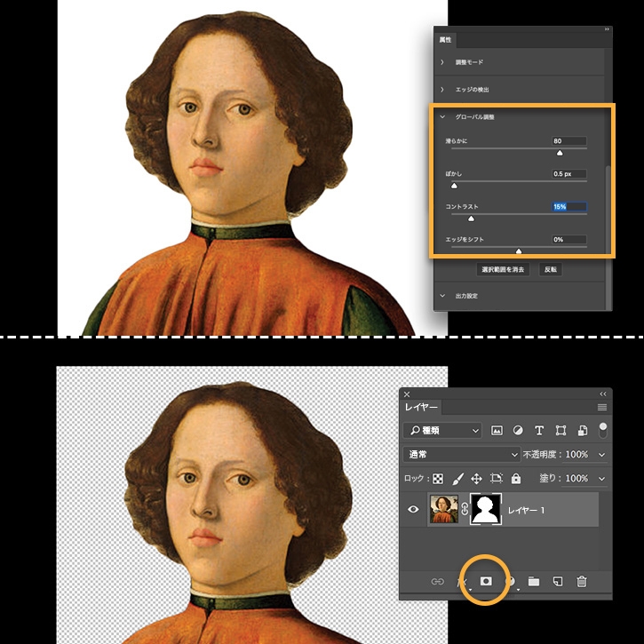Click the コントラスト value field showing 15%
Image resolution: width=644 pixels, height=644 pixels.
(568, 207)
